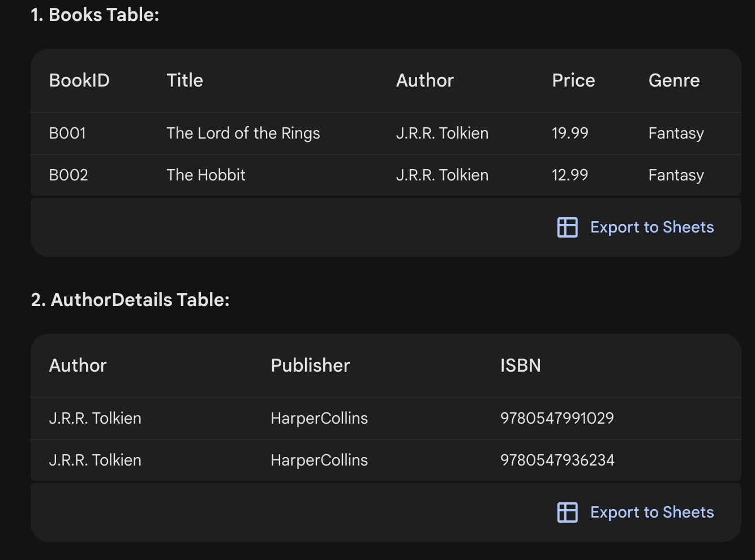Image resolution: width=755 pixels, height=560 pixels.
Task: Click ISBN 9780547991029 cell
Action: pyautogui.click(x=557, y=419)
